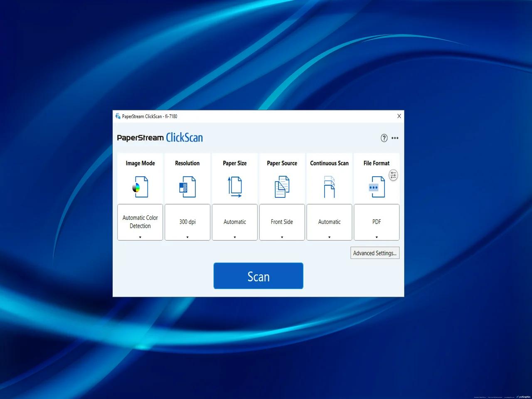Open the help question mark icon
The width and height of the screenshot is (532, 399).
(384, 138)
